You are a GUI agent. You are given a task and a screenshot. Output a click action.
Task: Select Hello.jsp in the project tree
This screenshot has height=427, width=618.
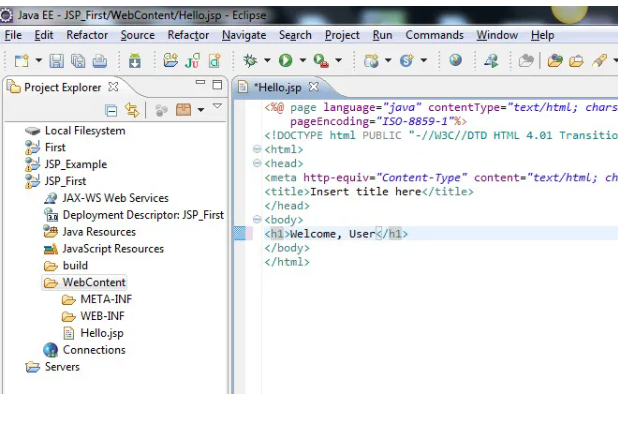pyautogui.click(x=101, y=333)
